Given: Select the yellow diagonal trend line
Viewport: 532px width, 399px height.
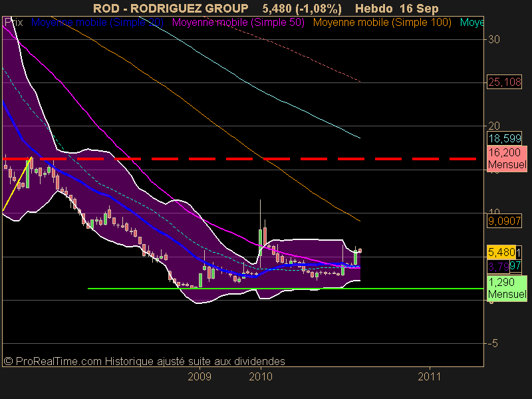Looking at the screenshot, I should (x=17, y=184).
